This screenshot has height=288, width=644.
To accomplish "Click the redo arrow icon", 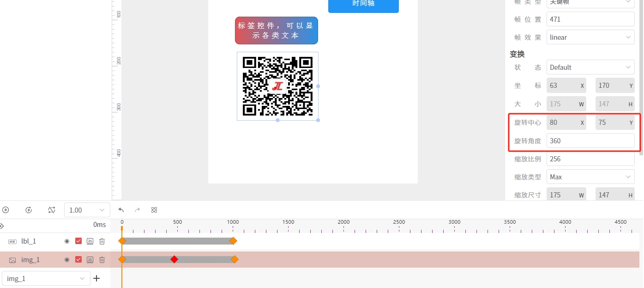I will 138,210.
